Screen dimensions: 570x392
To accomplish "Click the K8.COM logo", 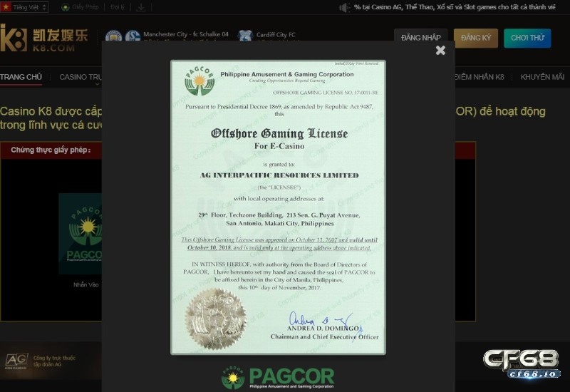I will [44, 38].
